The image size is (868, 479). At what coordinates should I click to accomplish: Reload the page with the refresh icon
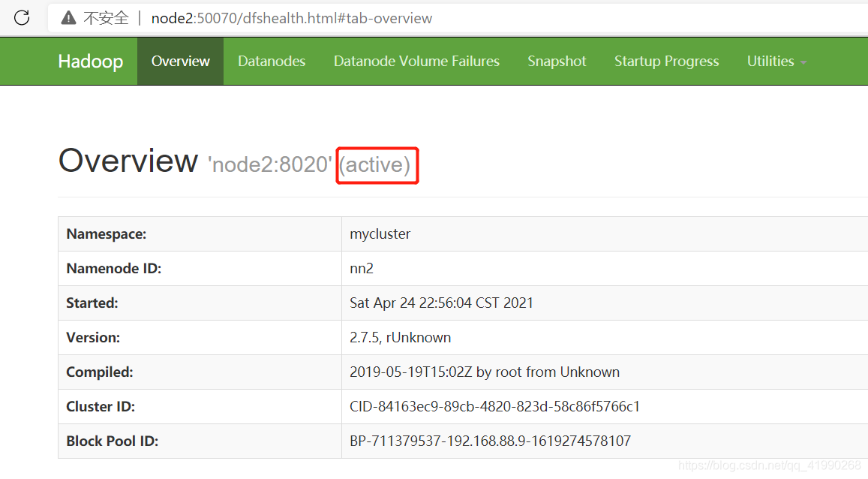coord(22,18)
